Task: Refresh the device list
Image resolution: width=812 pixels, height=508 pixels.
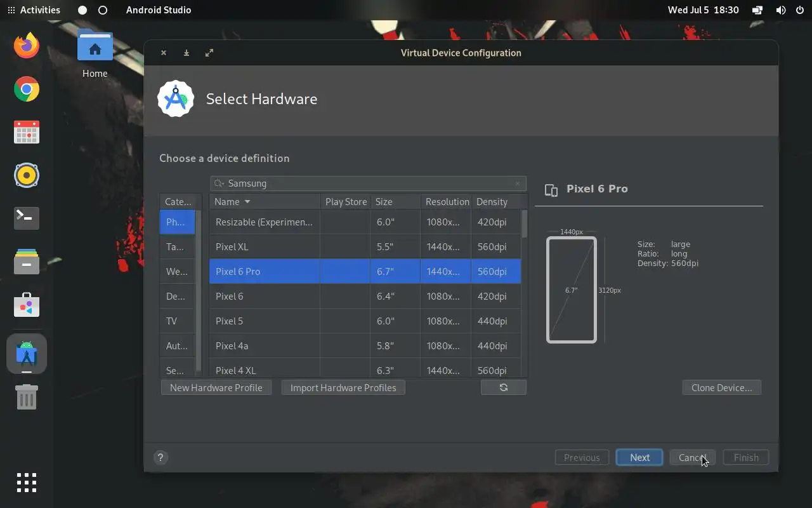Action: tap(504, 387)
